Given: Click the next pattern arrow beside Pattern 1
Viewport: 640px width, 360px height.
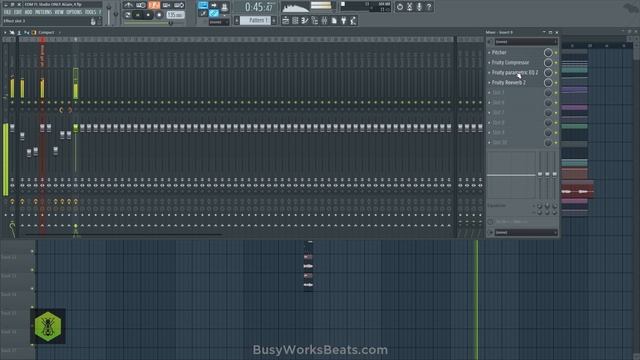Looking at the screenshot, I should click(274, 20).
